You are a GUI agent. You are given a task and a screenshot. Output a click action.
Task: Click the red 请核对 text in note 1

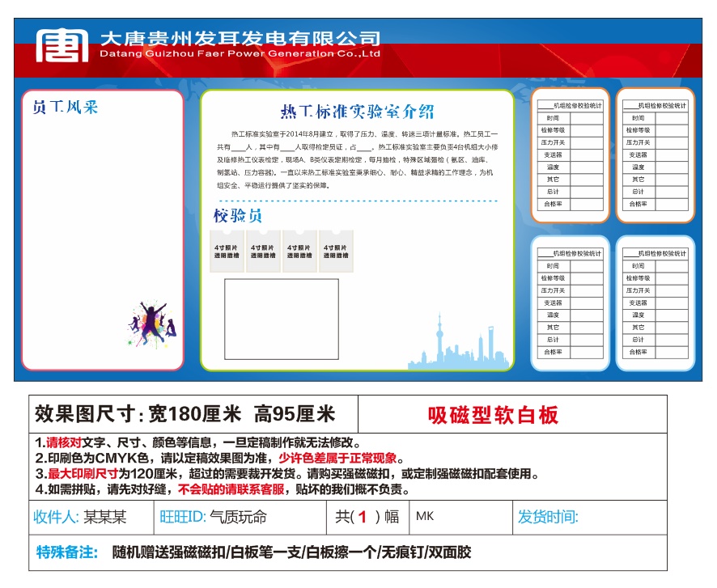(64, 442)
